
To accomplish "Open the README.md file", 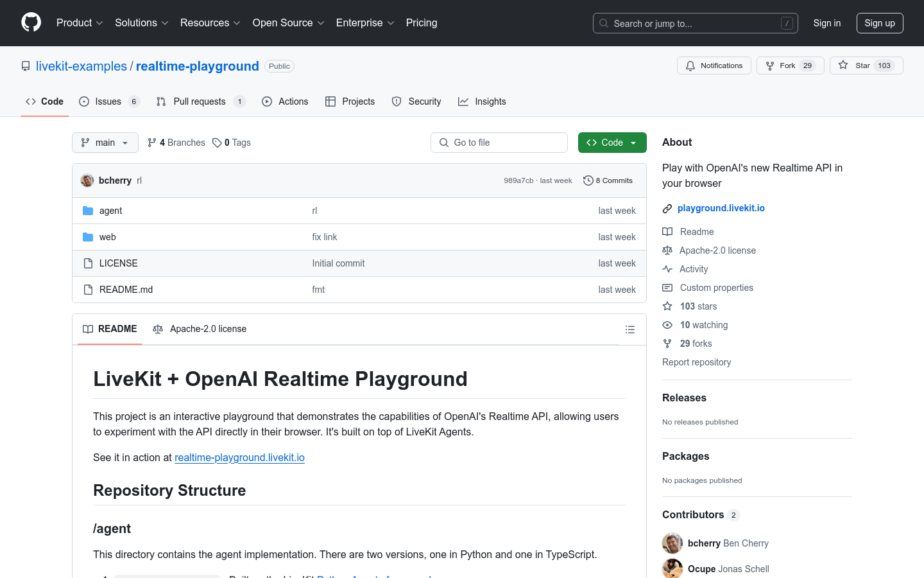I will point(126,290).
